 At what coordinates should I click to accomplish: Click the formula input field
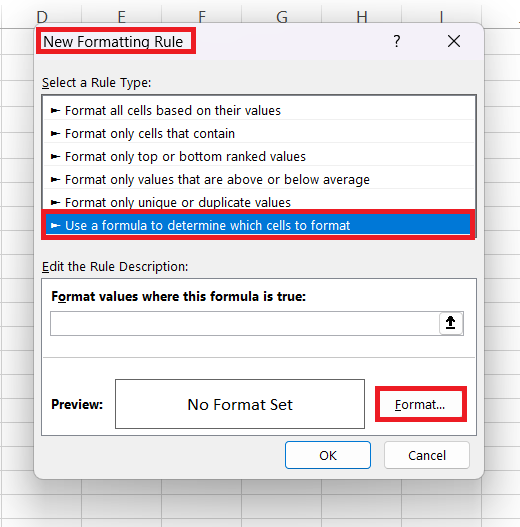(x=245, y=323)
